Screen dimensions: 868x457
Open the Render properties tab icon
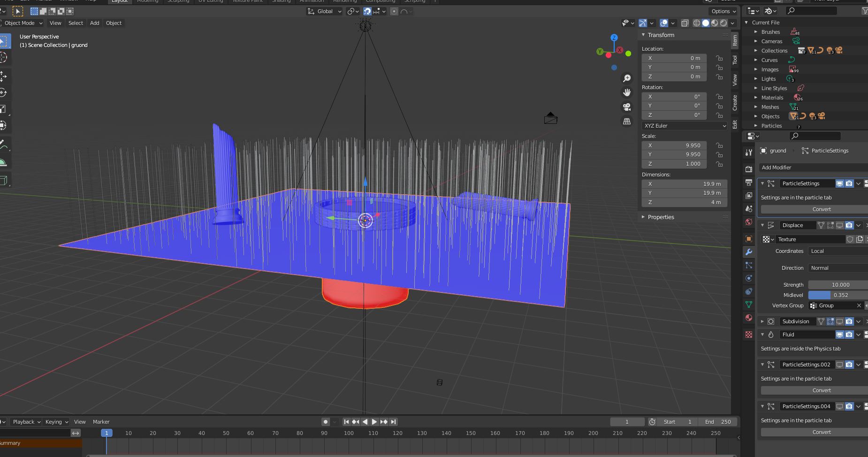749,169
